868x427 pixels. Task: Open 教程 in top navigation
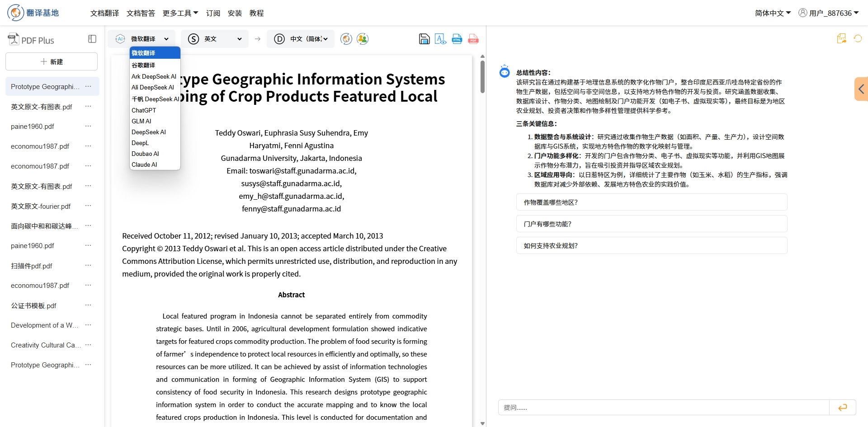pos(256,13)
